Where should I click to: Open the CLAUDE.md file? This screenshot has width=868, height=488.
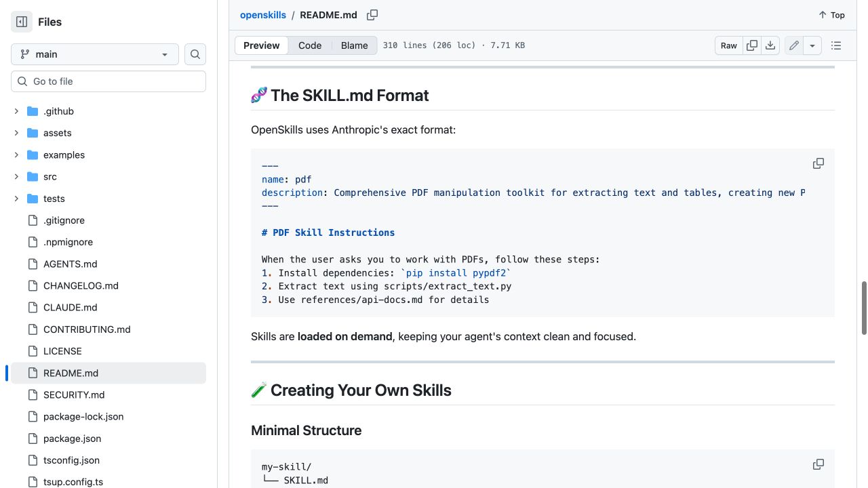[x=71, y=307]
